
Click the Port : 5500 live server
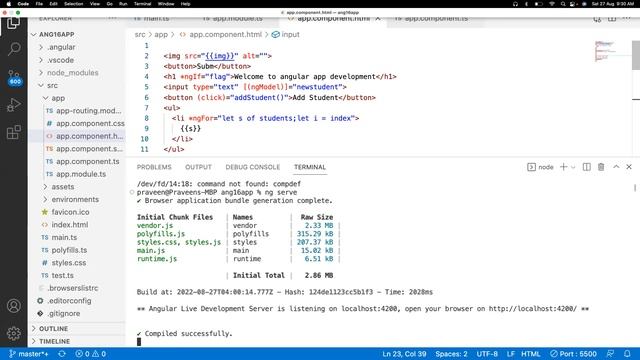(573, 354)
